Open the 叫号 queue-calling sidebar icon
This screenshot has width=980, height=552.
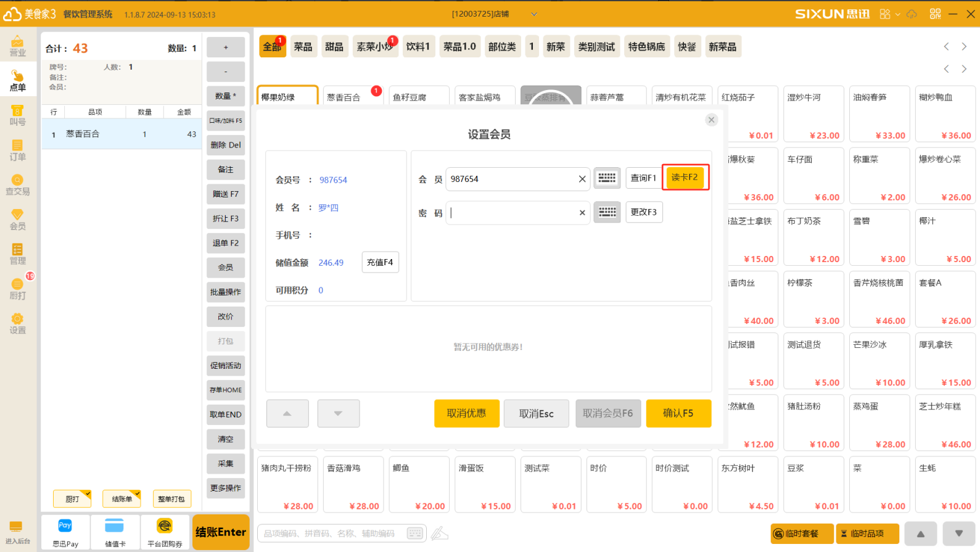[x=17, y=115]
